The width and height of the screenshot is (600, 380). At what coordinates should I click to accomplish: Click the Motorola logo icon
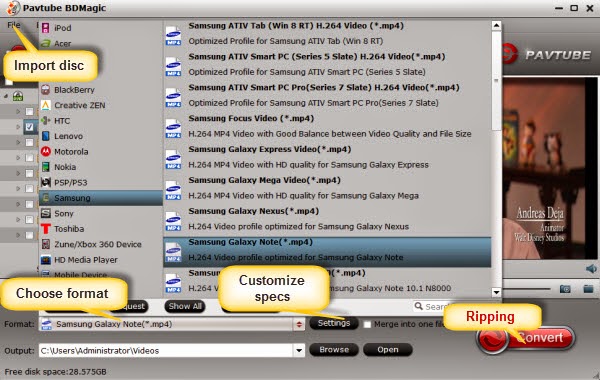[46, 152]
